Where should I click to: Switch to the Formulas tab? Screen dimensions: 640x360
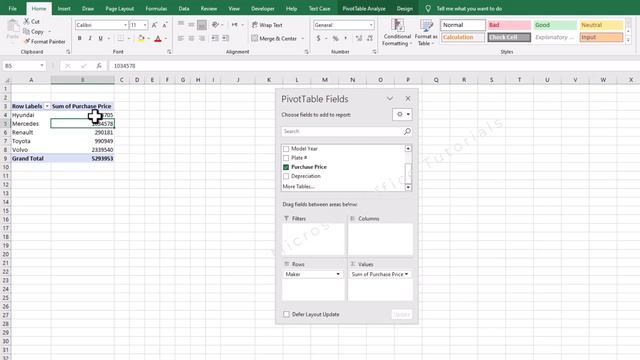coord(156,9)
